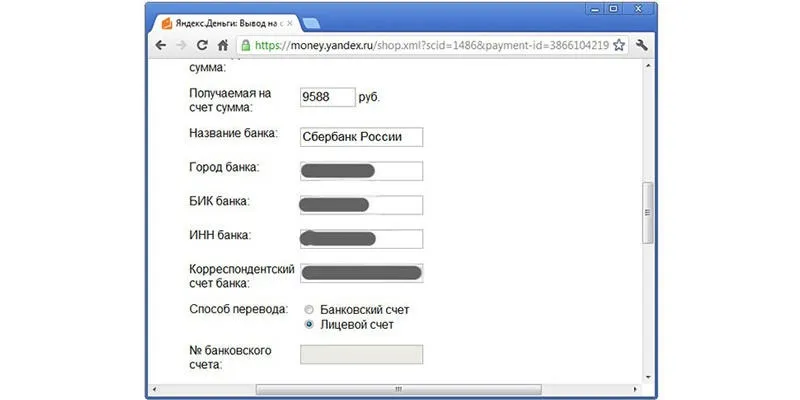The height and width of the screenshot is (400, 800).
Task: Click the Город банка input field
Action: tap(361, 171)
